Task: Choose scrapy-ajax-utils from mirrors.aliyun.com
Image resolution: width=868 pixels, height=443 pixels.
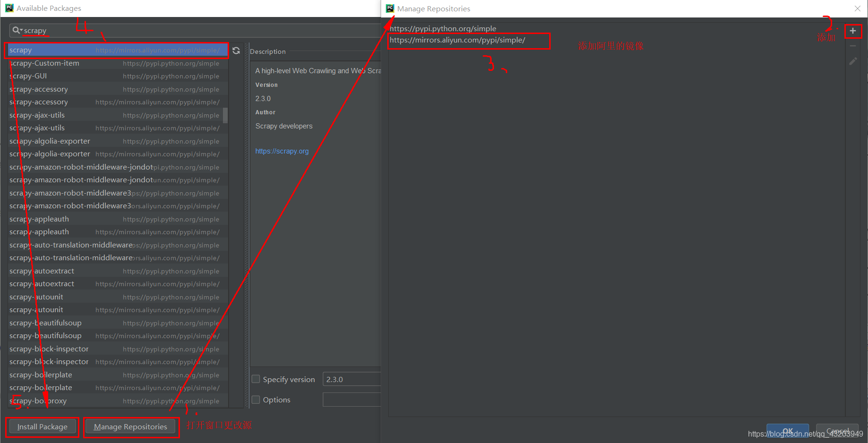Action: click(118, 128)
